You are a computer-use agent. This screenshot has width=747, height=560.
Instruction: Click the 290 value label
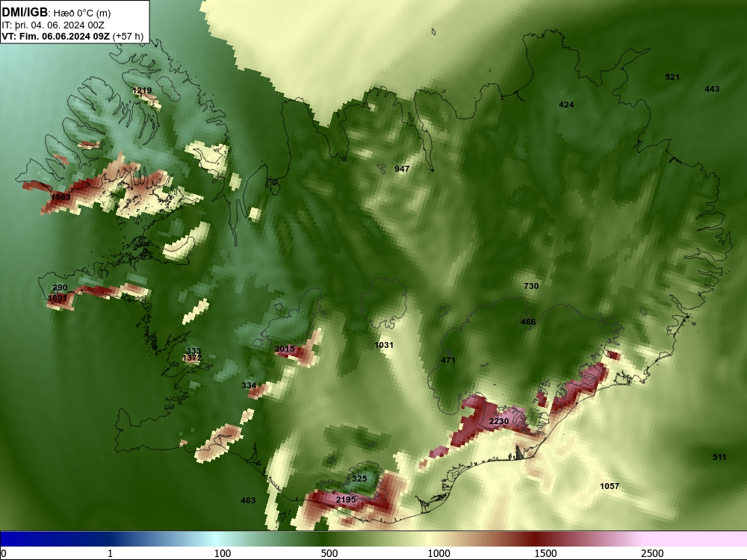point(60,287)
